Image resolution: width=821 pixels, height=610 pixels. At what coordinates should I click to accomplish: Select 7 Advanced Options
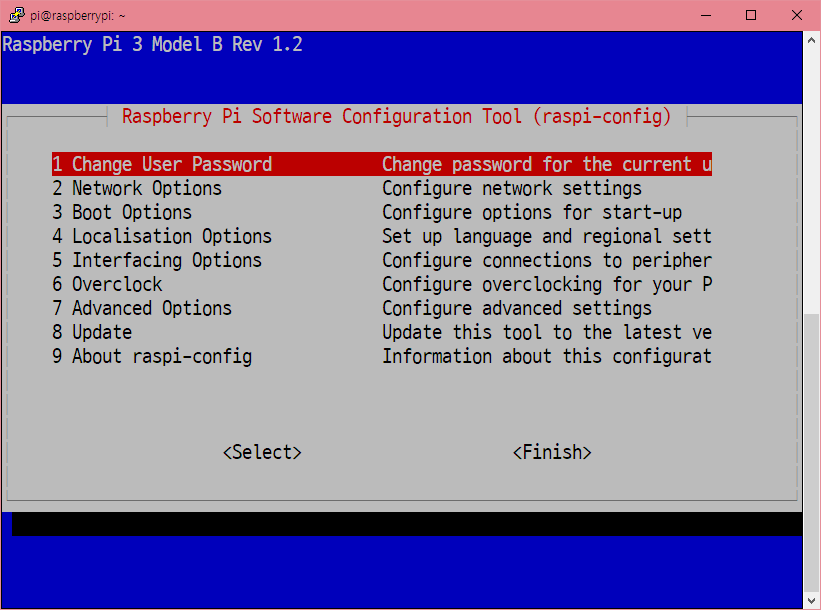[142, 308]
